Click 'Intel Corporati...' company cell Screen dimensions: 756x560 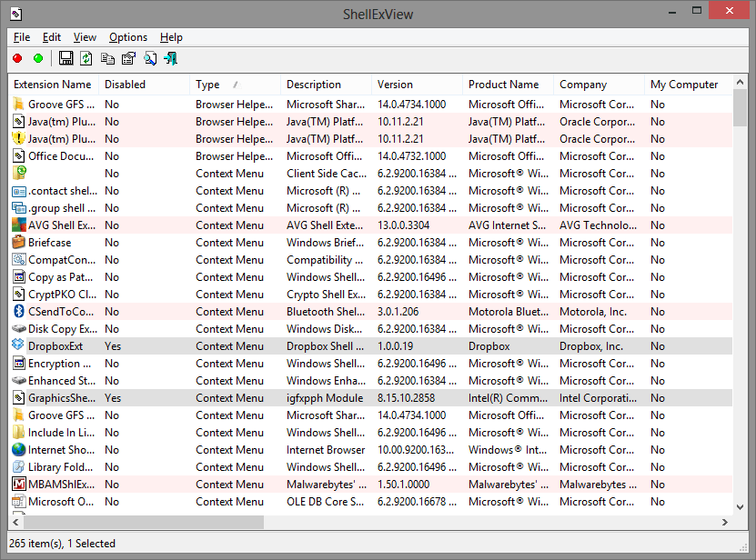(598, 398)
